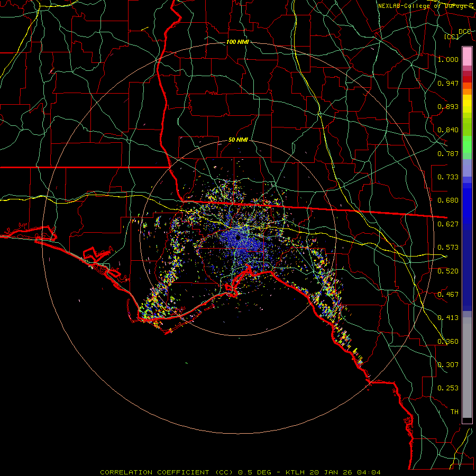Pick the lavender segment of the color bar
This screenshot has height=476, width=476.
point(467,168)
